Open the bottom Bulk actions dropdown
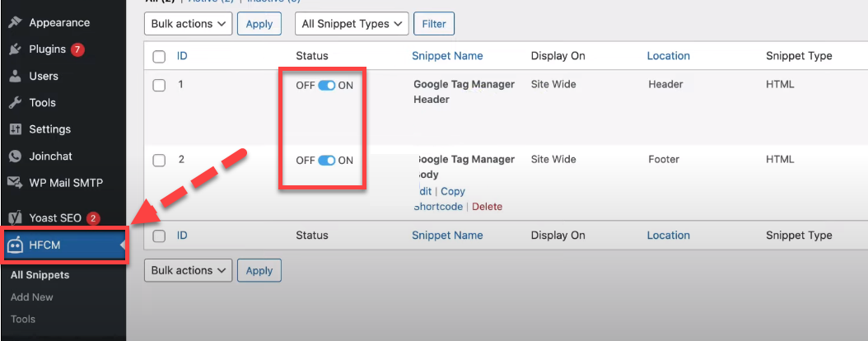The height and width of the screenshot is (341, 868). pyautogui.click(x=189, y=270)
